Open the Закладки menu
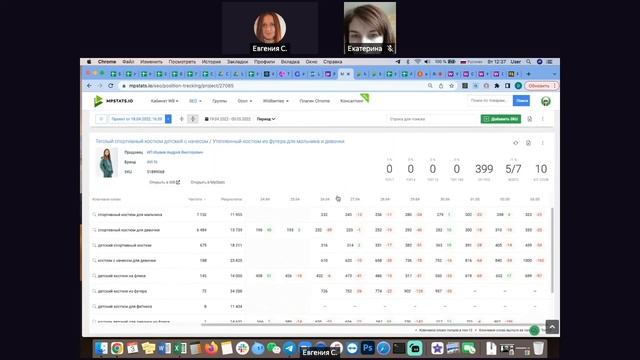This screenshot has width=640, height=360. [x=238, y=62]
